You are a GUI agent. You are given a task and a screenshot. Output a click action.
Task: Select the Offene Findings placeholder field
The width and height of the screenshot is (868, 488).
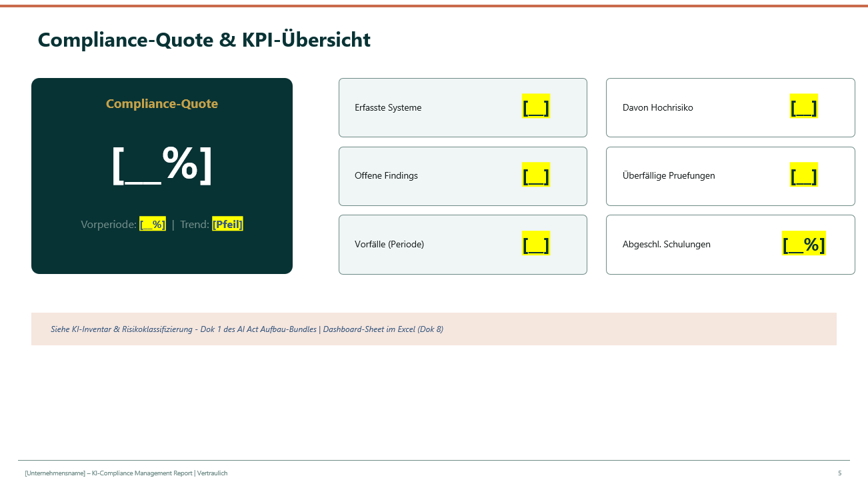(x=536, y=175)
